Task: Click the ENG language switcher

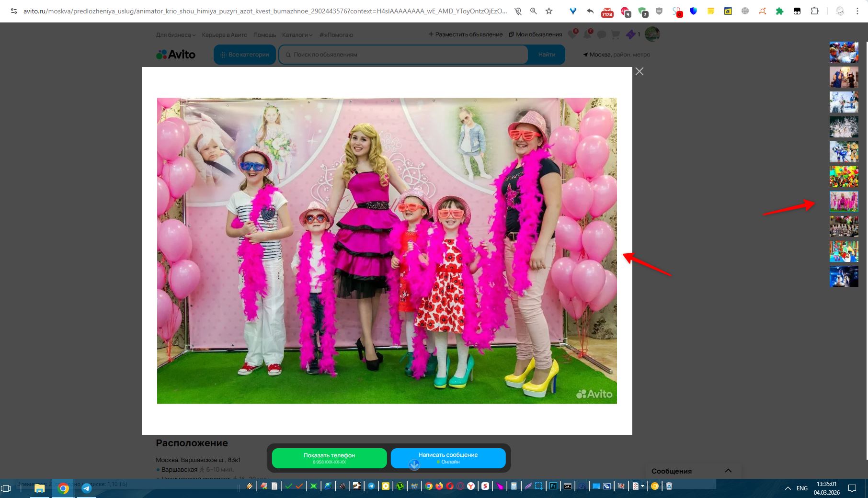Action: (802, 488)
